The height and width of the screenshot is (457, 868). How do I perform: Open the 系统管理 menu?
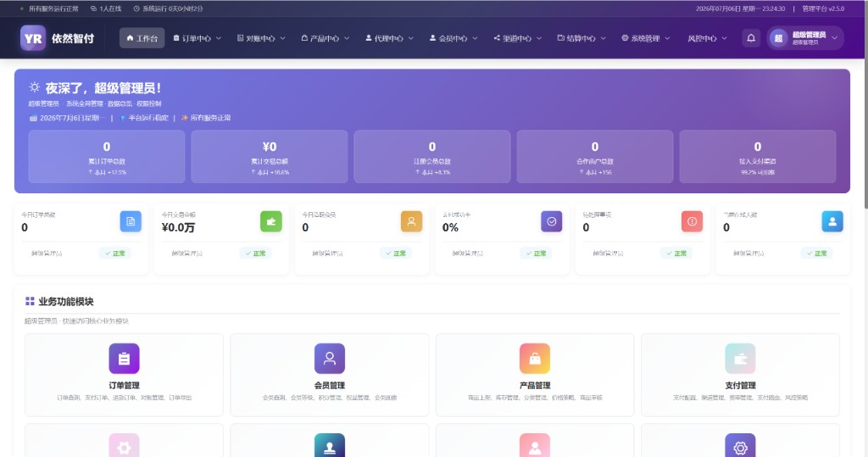pos(645,38)
